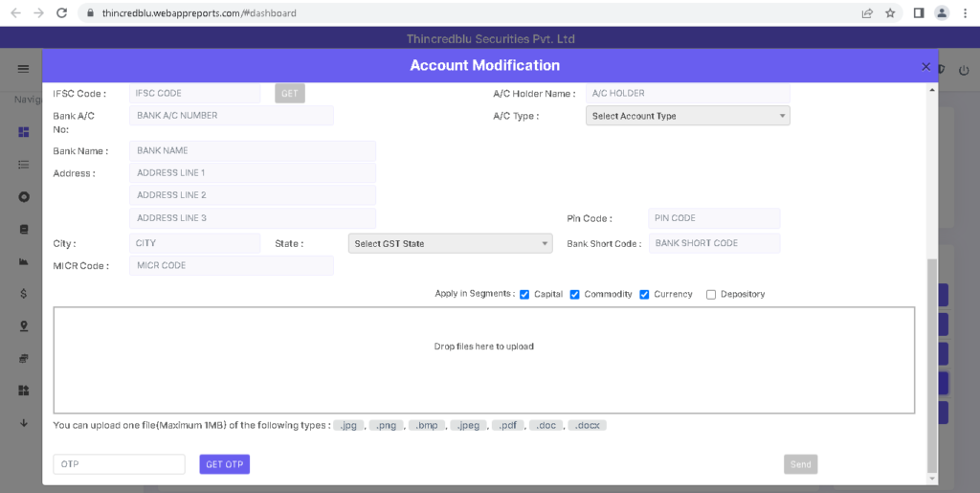Focus the ADDRESS LINE 2 field

pos(253,195)
